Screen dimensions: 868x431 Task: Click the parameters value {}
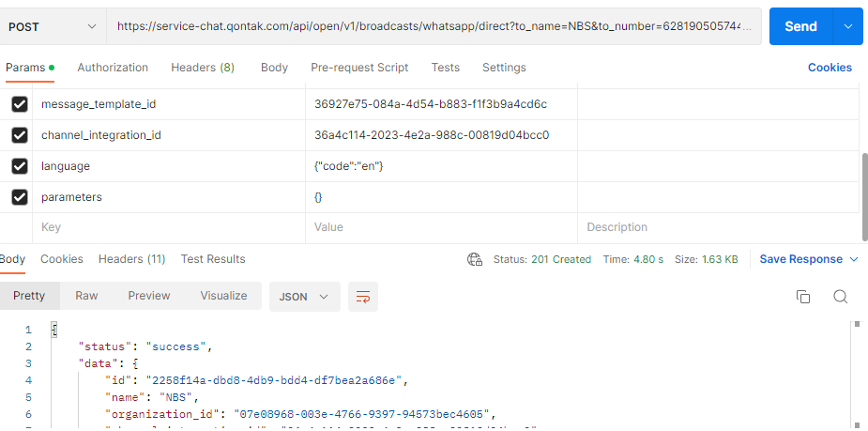pyautogui.click(x=318, y=197)
